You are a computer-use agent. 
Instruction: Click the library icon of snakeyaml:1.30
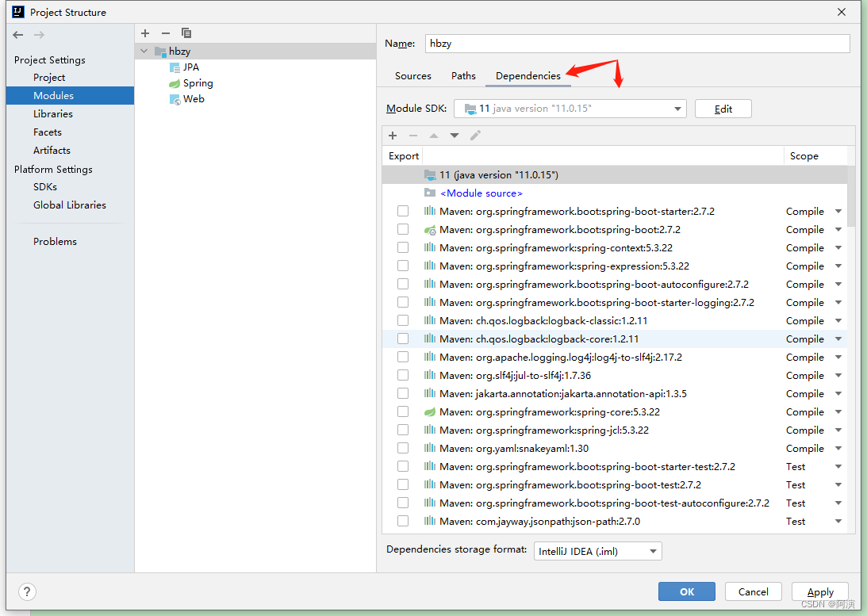tap(430, 448)
